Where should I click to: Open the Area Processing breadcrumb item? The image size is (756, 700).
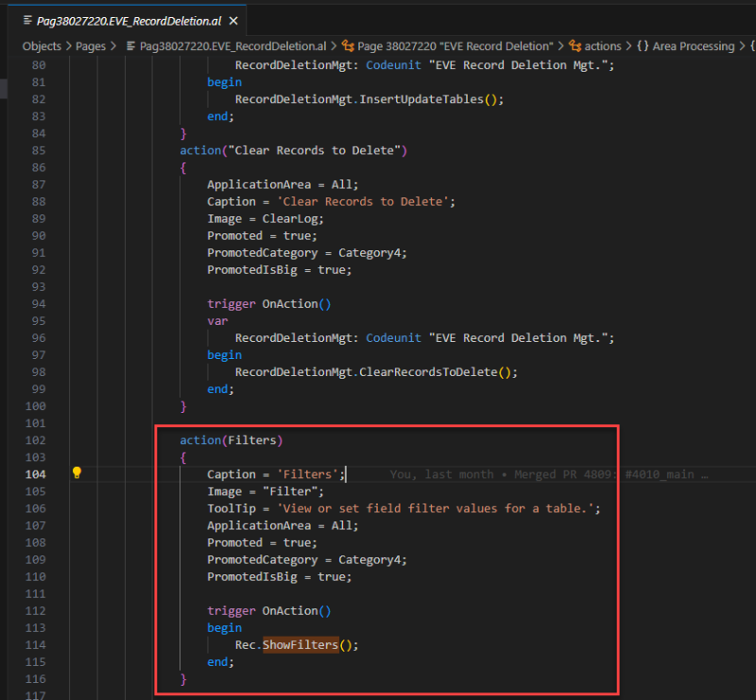692,45
